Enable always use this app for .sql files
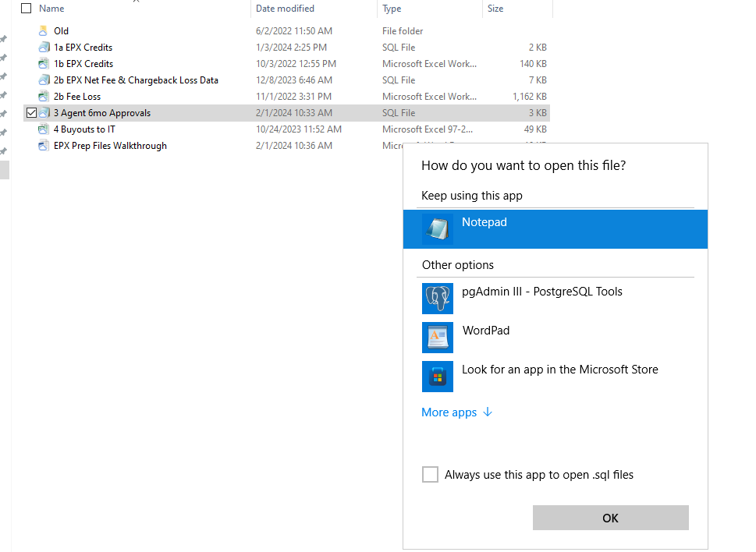The height and width of the screenshot is (552, 756). click(430, 474)
